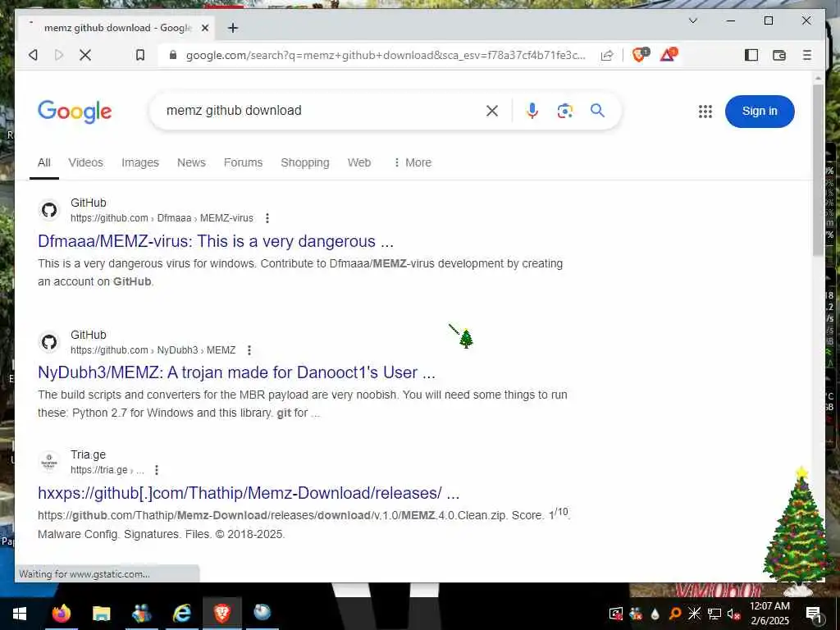Open File Explorer from the taskbar
This screenshot has height=630, width=840.
pos(101,614)
